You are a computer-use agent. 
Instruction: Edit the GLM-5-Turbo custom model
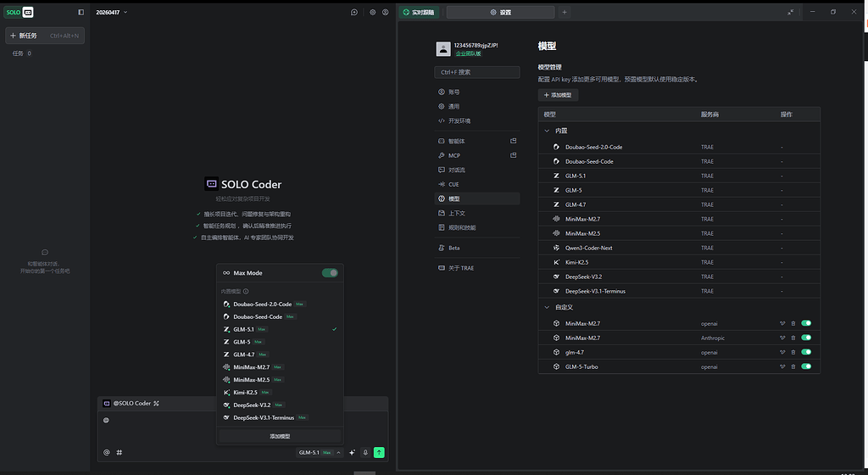click(782, 366)
